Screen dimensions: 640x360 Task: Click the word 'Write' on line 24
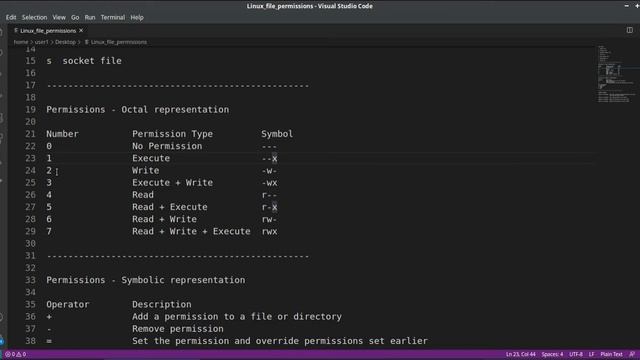tap(146, 171)
